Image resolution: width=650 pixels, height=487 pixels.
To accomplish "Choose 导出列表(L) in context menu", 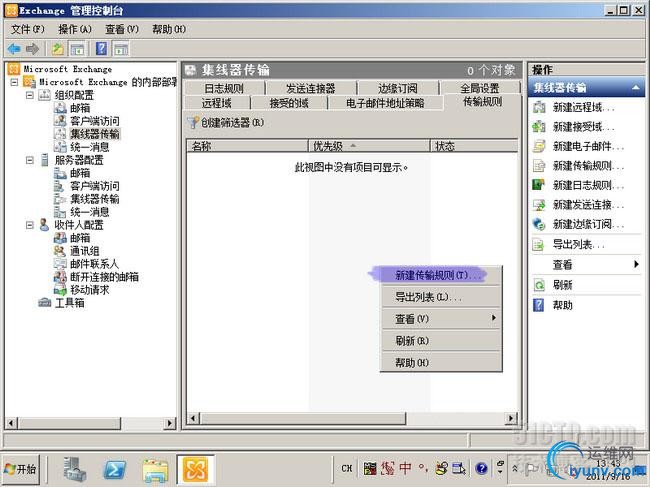I will coord(441,297).
